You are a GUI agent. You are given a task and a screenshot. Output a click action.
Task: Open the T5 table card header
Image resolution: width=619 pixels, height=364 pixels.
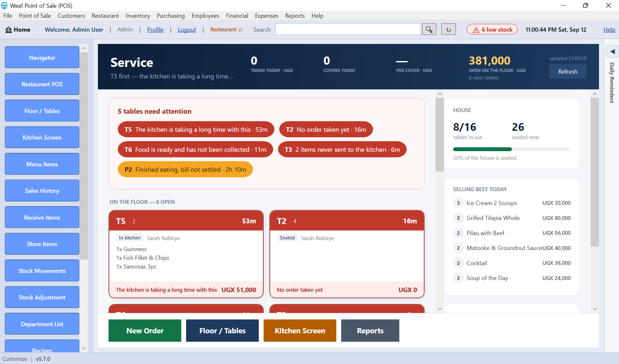click(186, 221)
